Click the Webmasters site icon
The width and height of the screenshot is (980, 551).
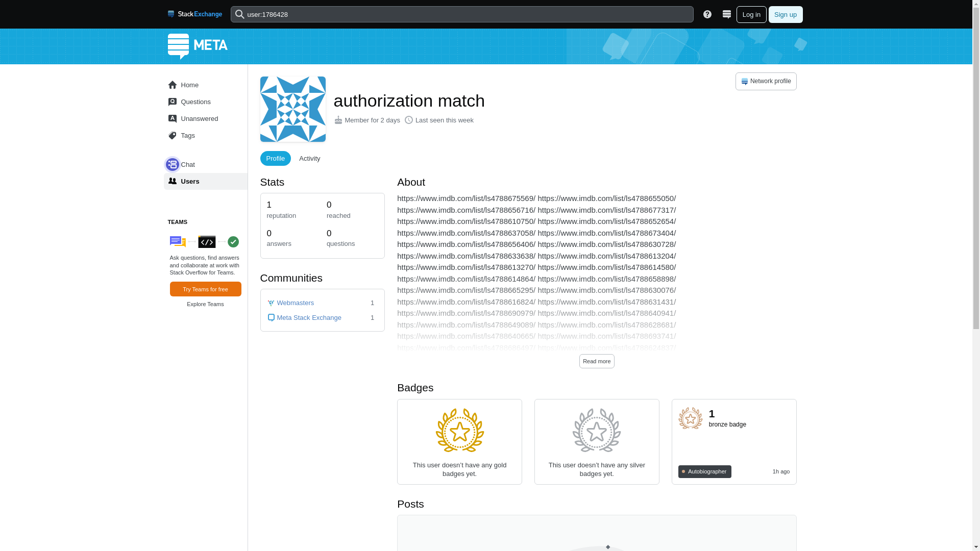[x=271, y=303]
